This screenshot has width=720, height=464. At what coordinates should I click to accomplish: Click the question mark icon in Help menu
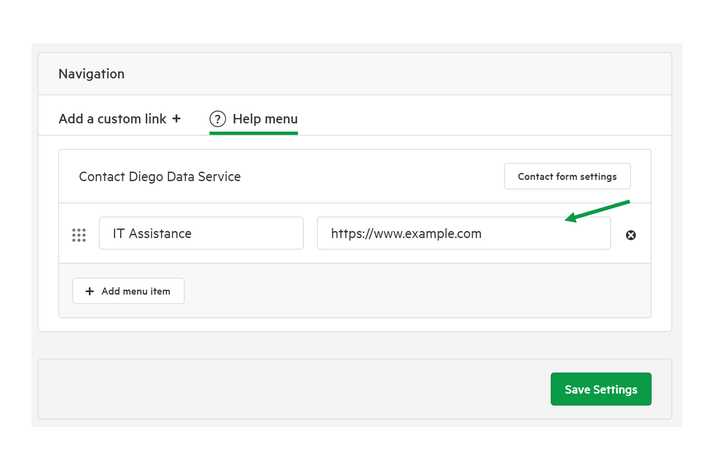point(218,119)
